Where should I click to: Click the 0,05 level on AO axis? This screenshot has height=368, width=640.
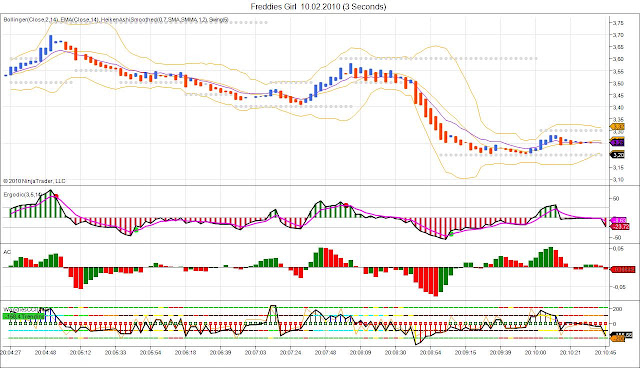(x=618, y=248)
